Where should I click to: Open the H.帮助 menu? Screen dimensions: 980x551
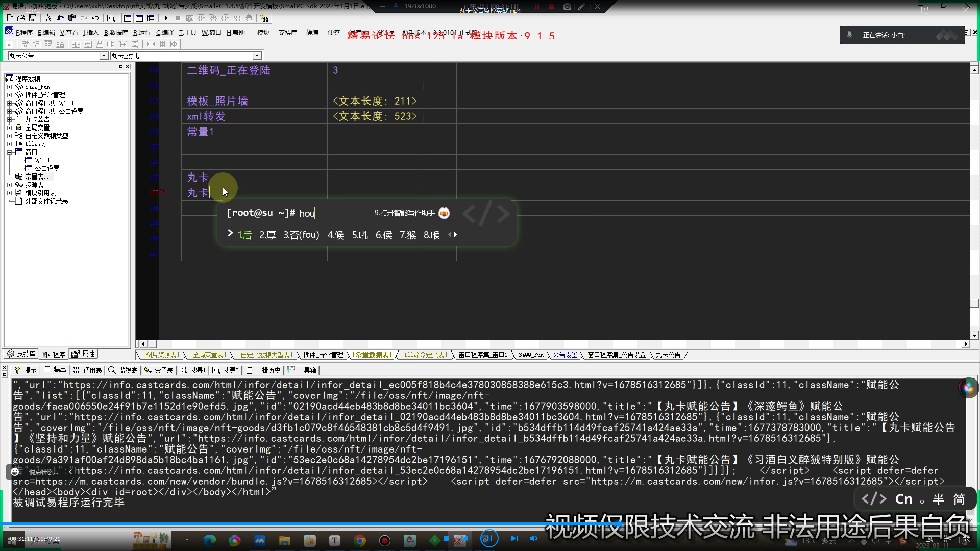[x=236, y=32]
